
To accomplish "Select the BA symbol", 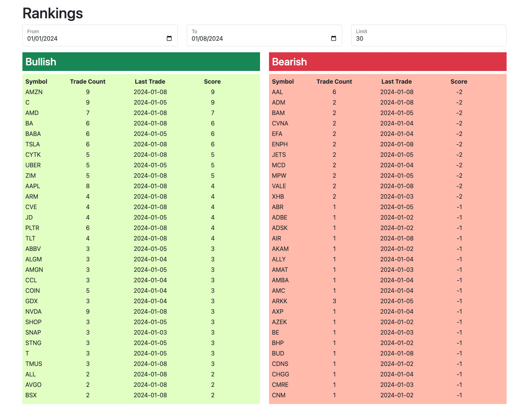I will tap(29, 123).
